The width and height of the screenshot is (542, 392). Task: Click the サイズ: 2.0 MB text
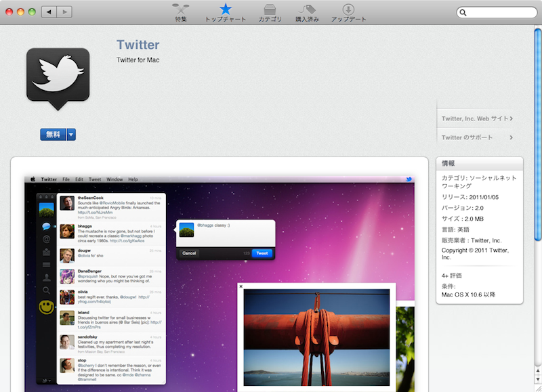click(463, 219)
